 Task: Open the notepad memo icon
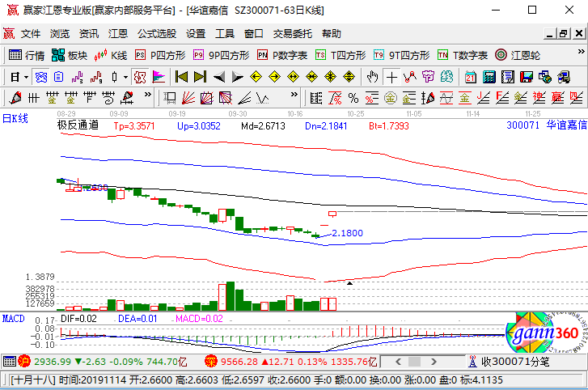click(x=507, y=77)
